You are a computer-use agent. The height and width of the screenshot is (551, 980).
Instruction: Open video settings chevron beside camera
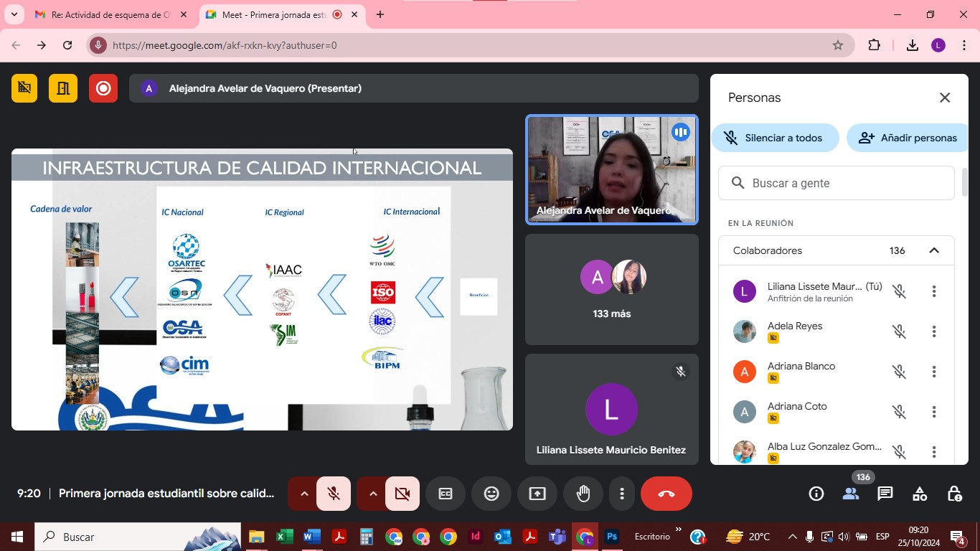click(x=372, y=494)
